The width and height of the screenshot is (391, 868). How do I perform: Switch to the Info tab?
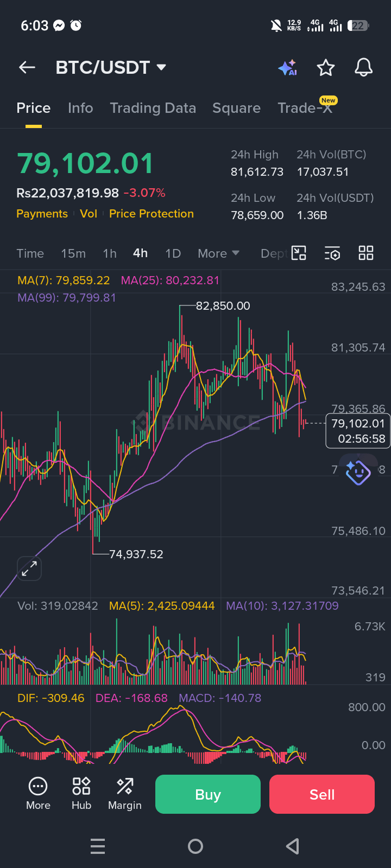[80, 108]
